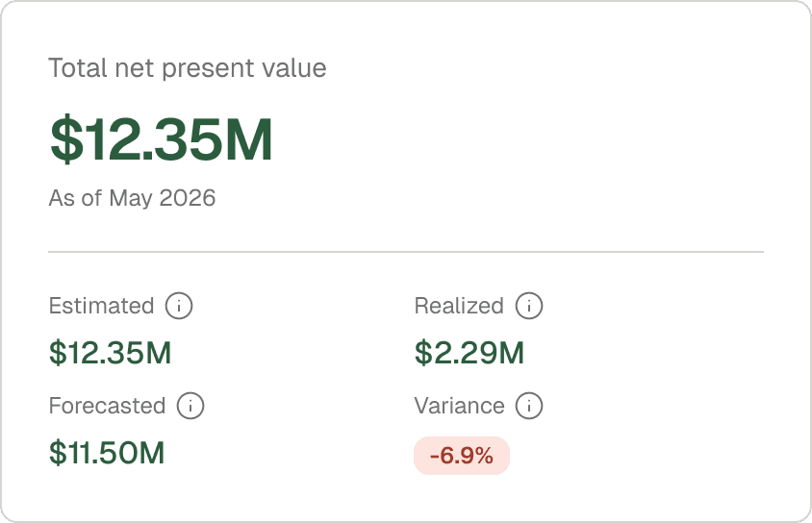The image size is (812, 523).
Task: Open the info icon next to Estimated
Action: point(179,306)
